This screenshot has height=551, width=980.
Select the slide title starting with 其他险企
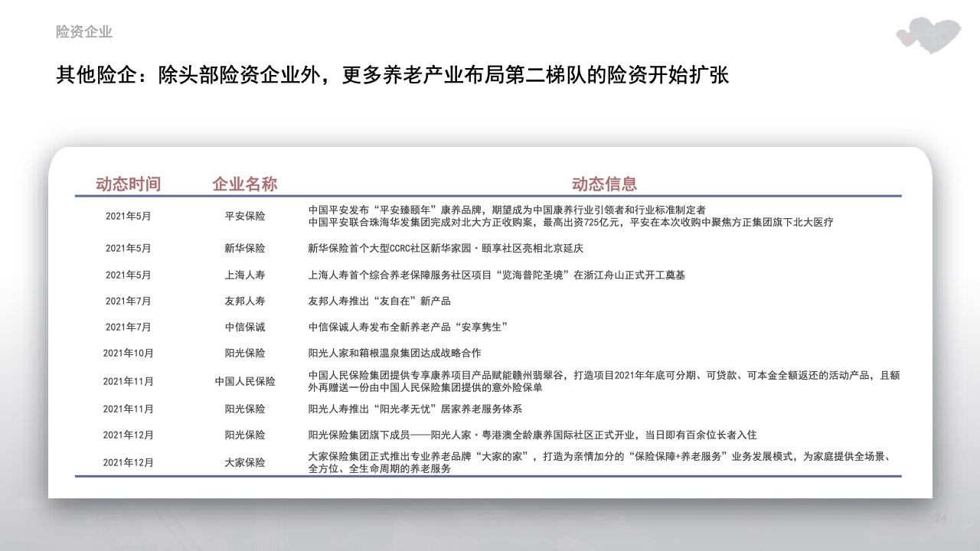pos(392,75)
